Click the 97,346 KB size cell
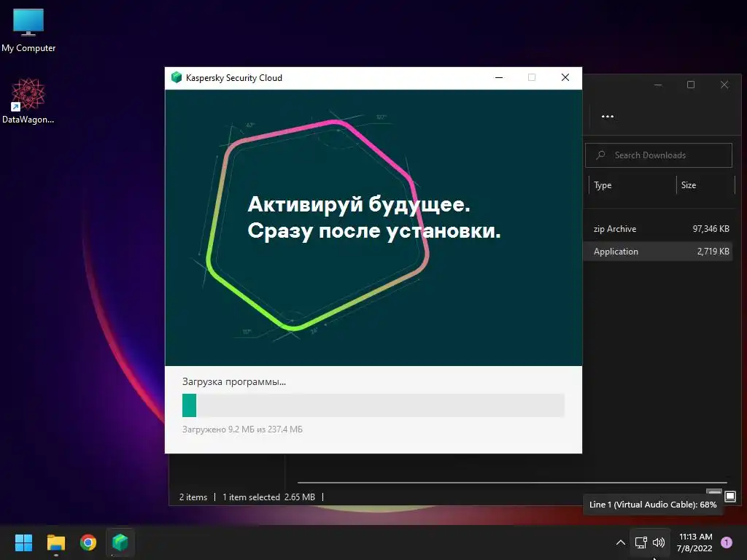Image resolution: width=747 pixels, height=560 pixels. pyautogui.click(x=711, y=229)
